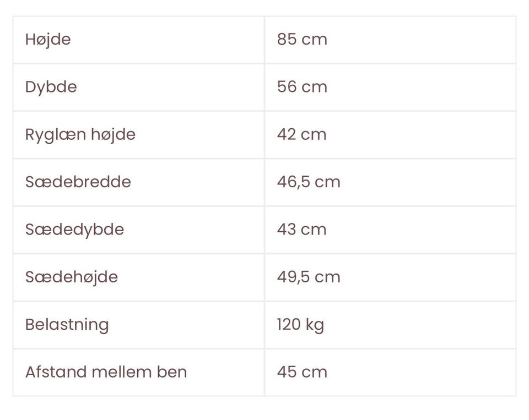
Task: Click the word "ben" in the last row
Action: coord(172,372)
